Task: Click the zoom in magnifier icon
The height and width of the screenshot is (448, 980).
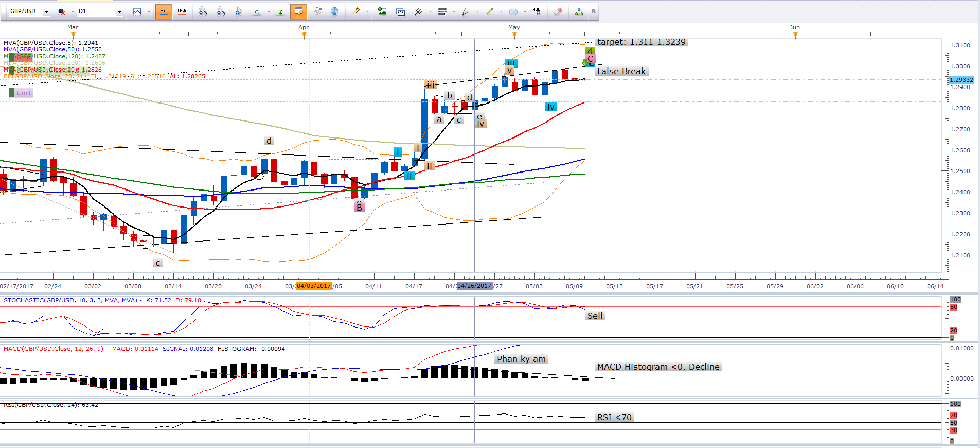Action: tap(203, 11)
